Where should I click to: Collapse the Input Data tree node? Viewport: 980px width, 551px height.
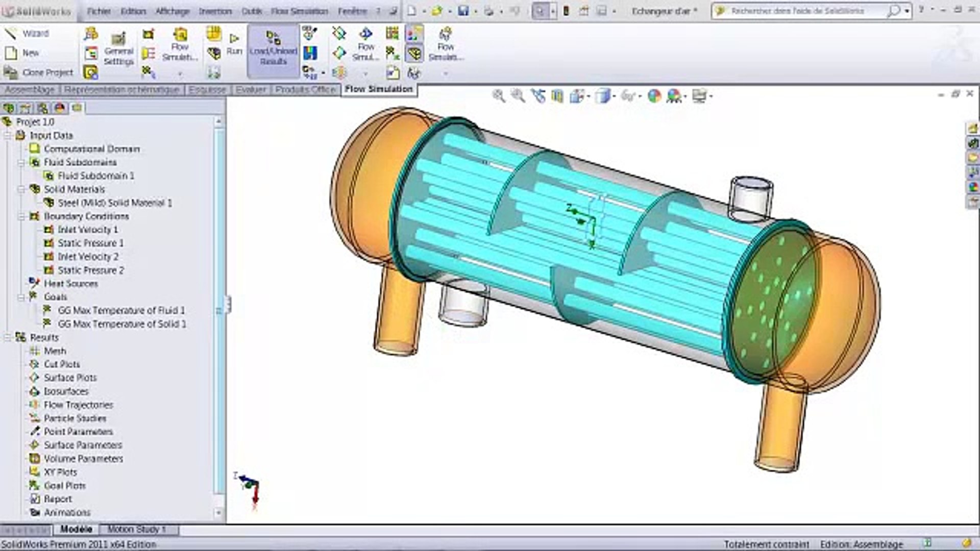coord(8,136)
